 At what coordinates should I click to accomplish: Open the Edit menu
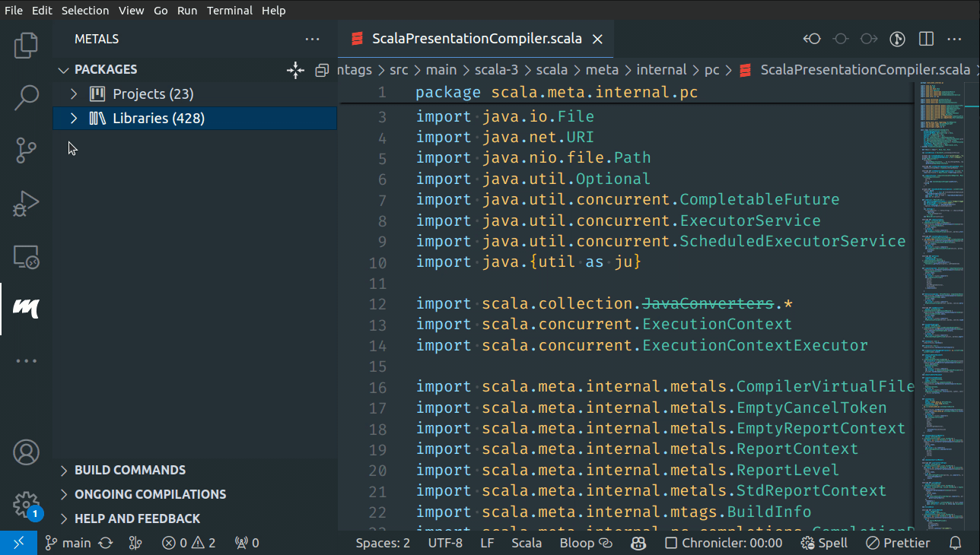pos(42,11)
